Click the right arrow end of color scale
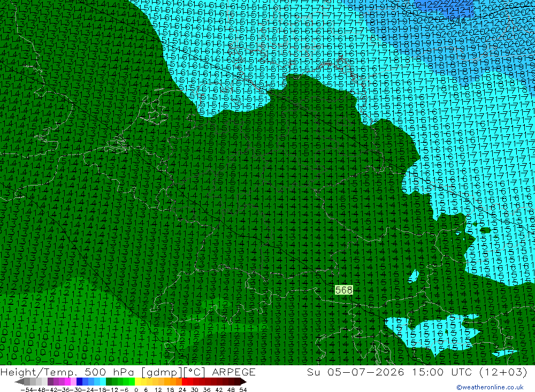535x392 pixels. (x=243, y=382)
